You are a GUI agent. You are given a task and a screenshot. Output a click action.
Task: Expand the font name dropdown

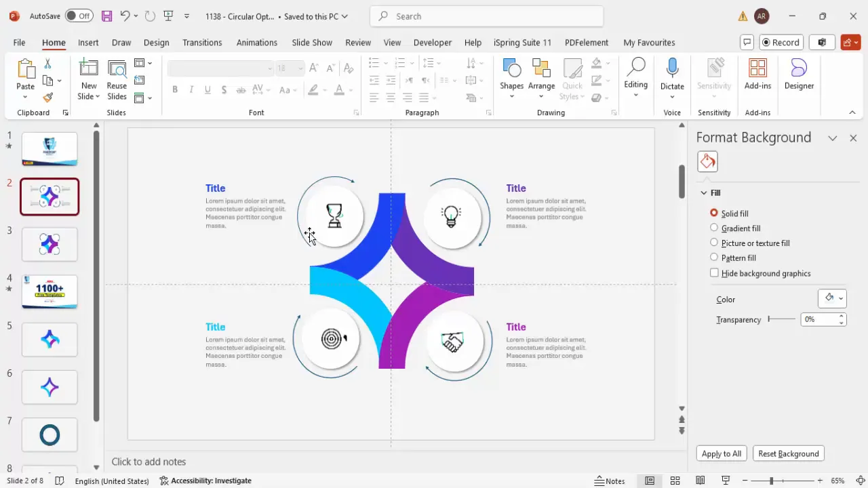(x=270, y=68)
